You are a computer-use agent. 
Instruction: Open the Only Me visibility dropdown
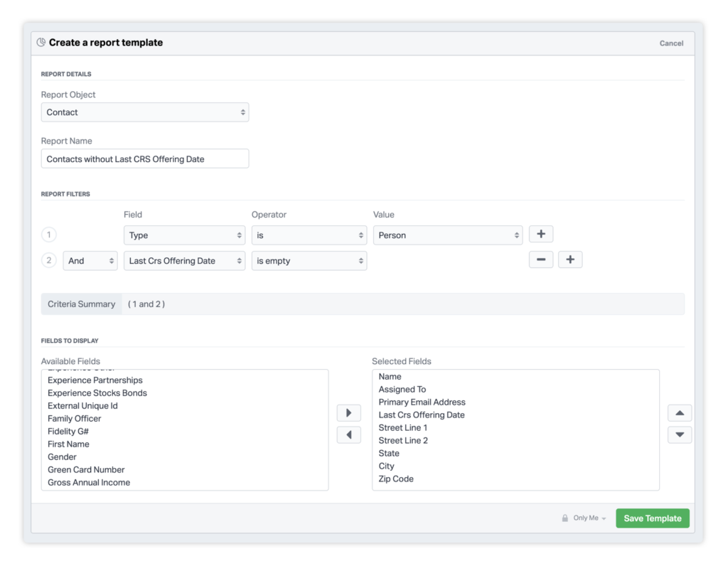point(589,518)
